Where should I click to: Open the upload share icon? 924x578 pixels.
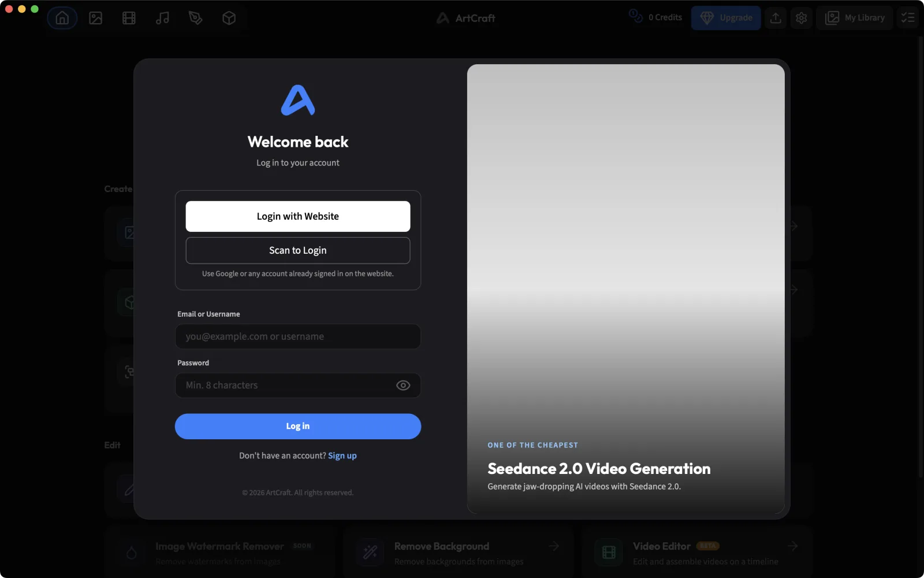[x=776, y=18]
